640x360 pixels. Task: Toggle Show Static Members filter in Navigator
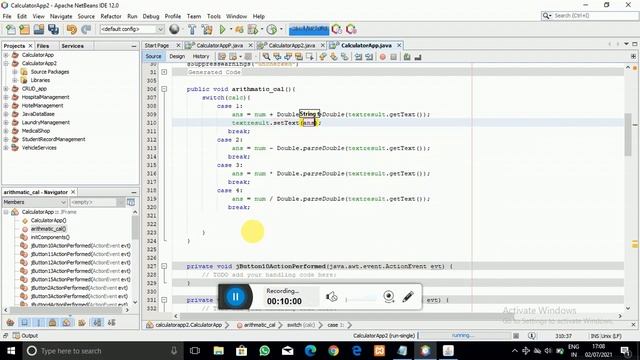39,322
